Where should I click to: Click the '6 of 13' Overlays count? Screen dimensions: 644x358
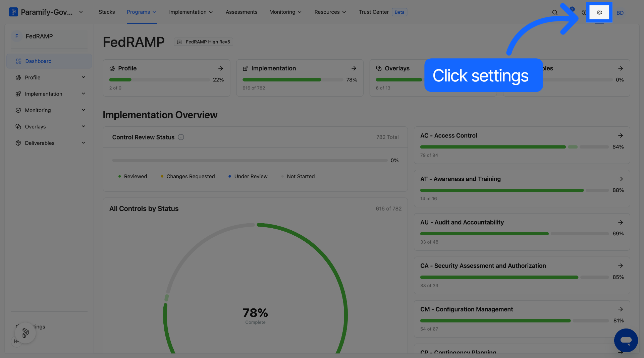tap(383, 88)
